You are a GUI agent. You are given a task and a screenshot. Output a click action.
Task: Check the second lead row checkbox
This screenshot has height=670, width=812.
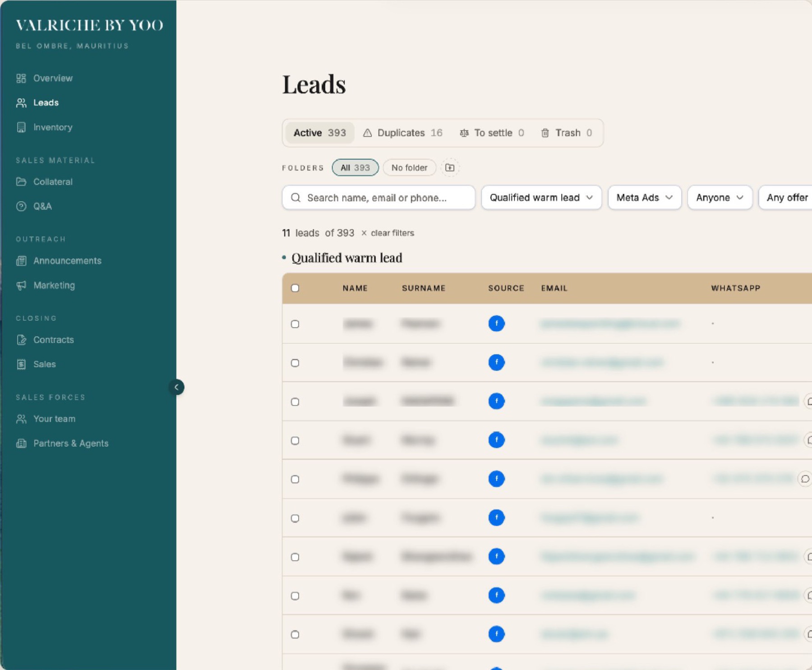[x=295, y=363]
